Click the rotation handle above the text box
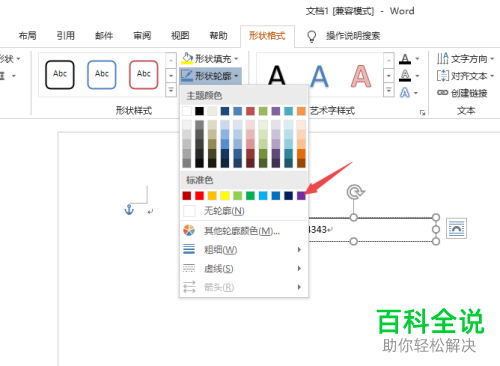The height and width of the screenshot is (366, 500). point(356,192)
